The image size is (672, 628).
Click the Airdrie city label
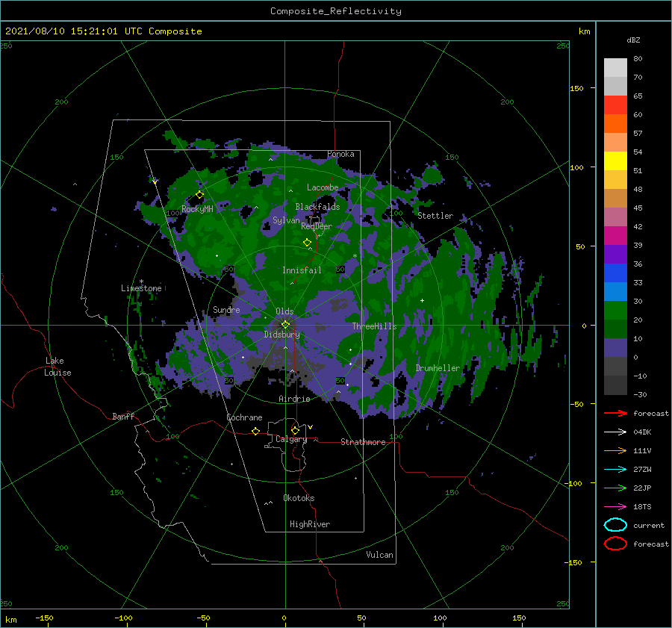[x=294, y=399]
